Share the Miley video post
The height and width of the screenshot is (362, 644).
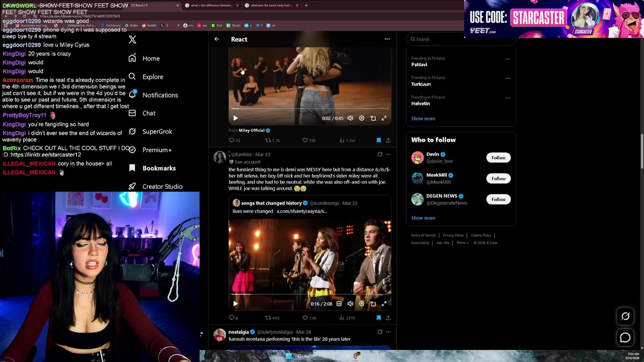tap(388, 140)
